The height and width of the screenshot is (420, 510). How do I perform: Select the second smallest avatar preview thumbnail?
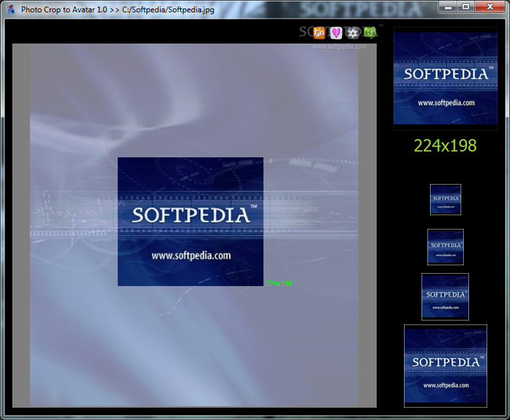coord(445,247)
